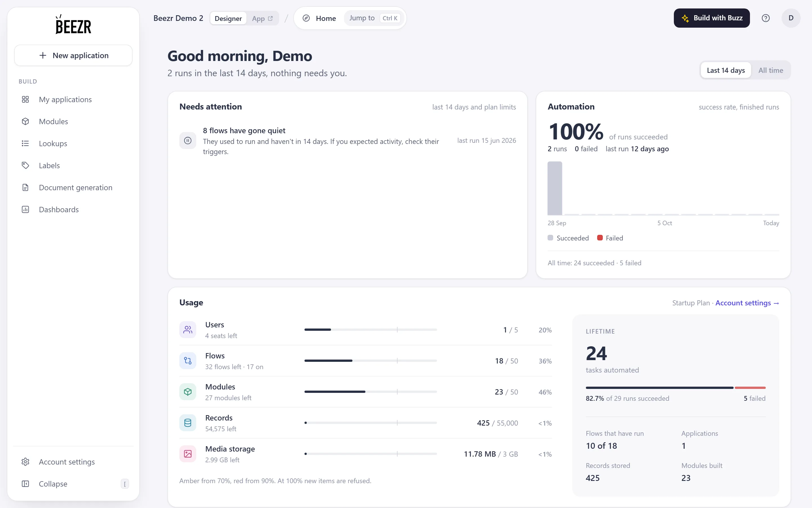
Task: Click the plus icon in New application
Action: click(43, 55)
